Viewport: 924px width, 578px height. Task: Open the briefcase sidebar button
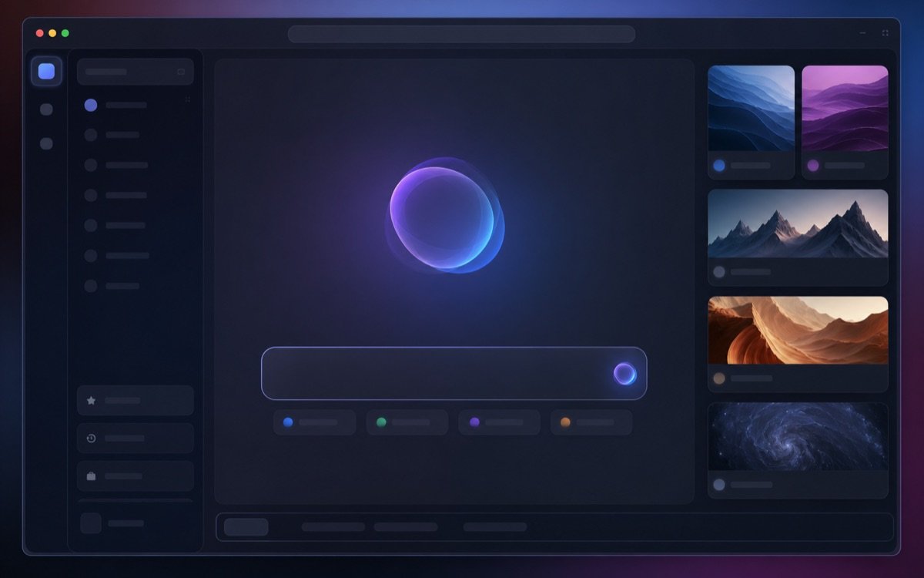[x=135, y=476]
